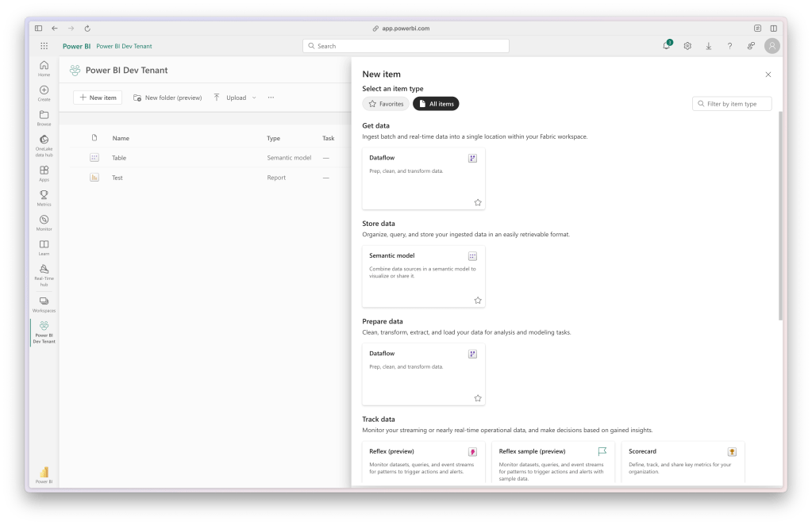812x525 pixels.
Task: Toggle favorite on Prepare data Dataflow
Action: pos(478,398)
